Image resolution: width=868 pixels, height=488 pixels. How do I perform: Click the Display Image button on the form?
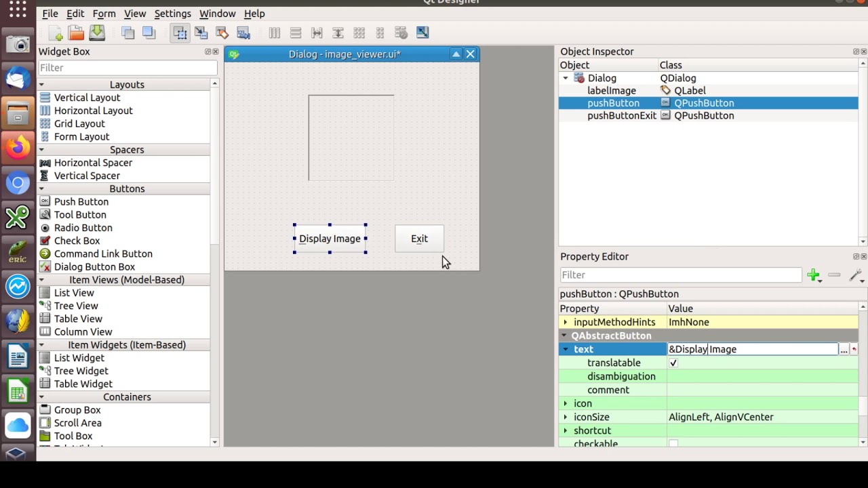(330, 239)
